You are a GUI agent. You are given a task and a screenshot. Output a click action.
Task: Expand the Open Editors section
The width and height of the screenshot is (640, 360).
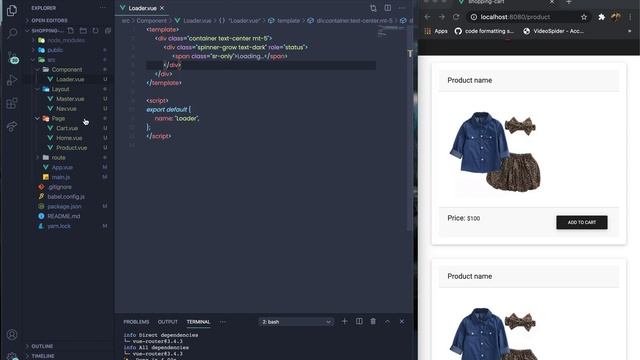[49, 20]
